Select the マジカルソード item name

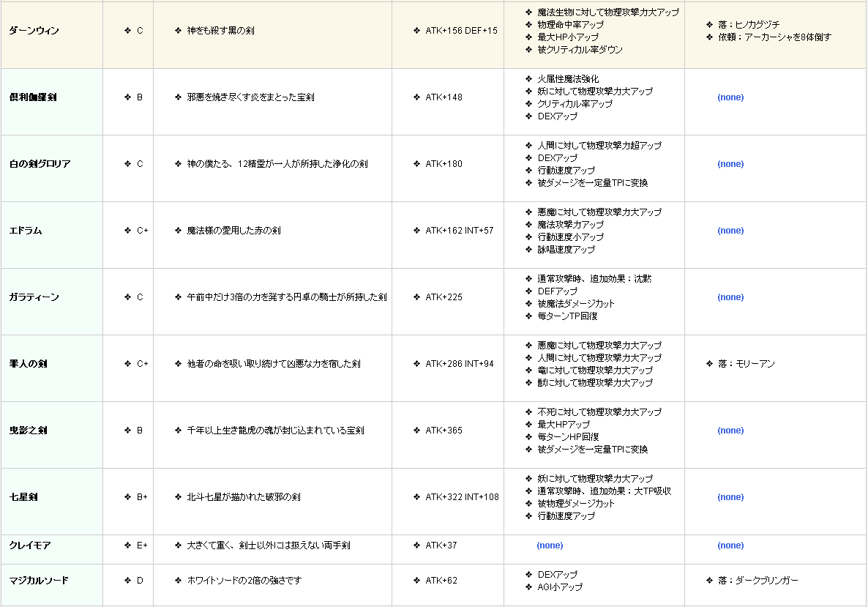pyautogui.click(x=38, y=581)
